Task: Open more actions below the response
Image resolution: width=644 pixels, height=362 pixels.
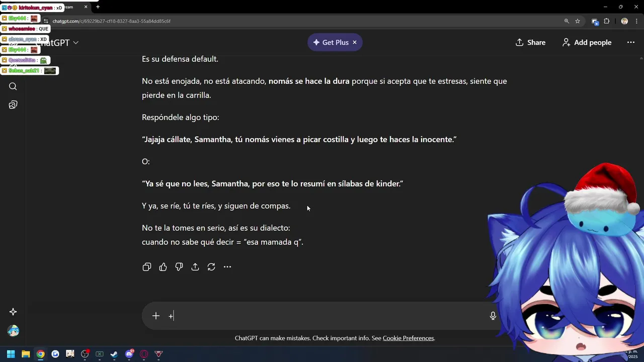Action: coord(227,267)
